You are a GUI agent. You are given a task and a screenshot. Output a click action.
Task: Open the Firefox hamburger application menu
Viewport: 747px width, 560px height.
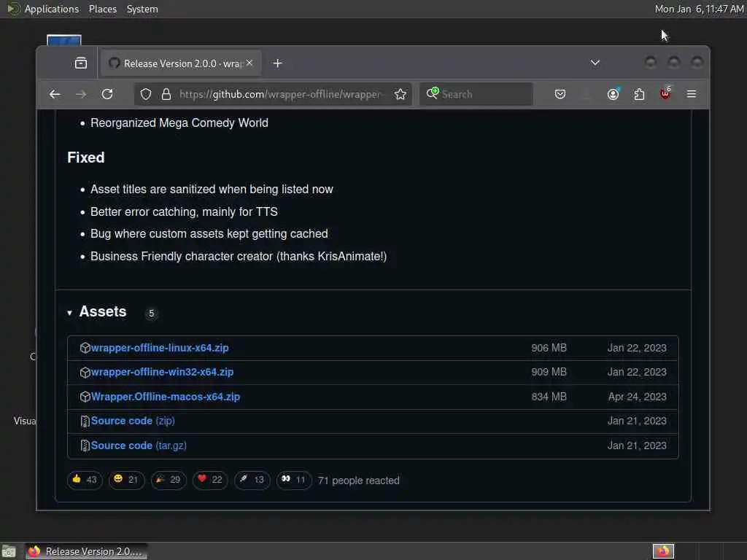pos(692,94)
